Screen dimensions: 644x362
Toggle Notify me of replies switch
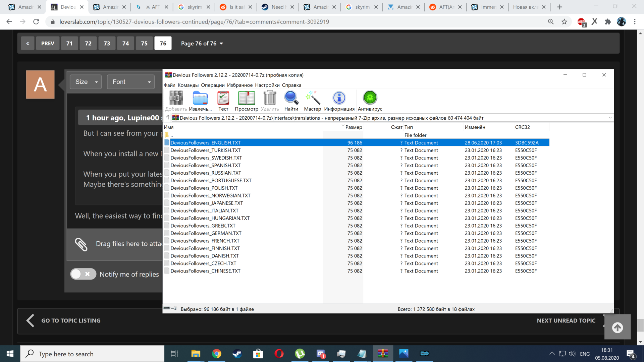point(83,274)
